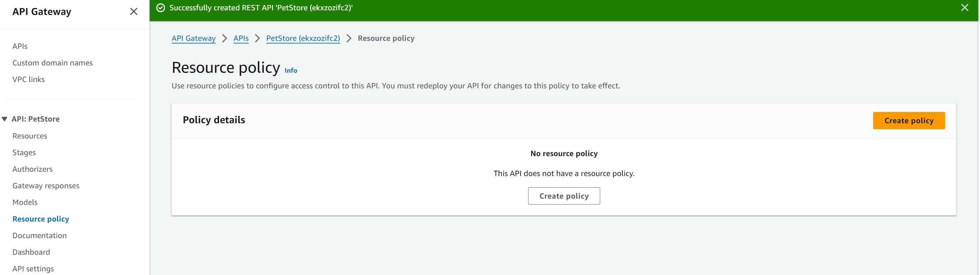Open Models in the sidebar

(25, 202)
